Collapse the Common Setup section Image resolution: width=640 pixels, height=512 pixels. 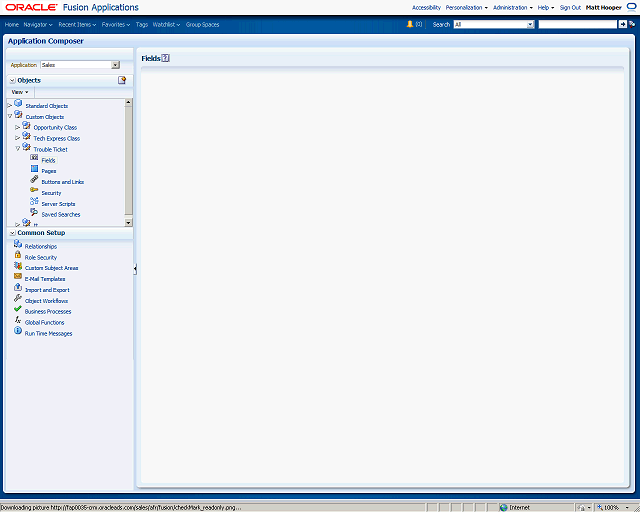13,233
